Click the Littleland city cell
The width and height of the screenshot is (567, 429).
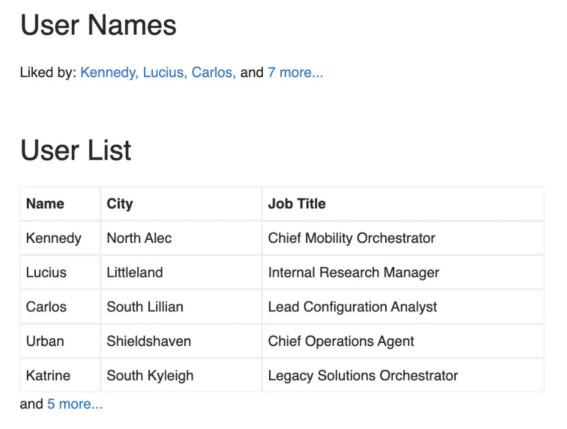point(181,272)
